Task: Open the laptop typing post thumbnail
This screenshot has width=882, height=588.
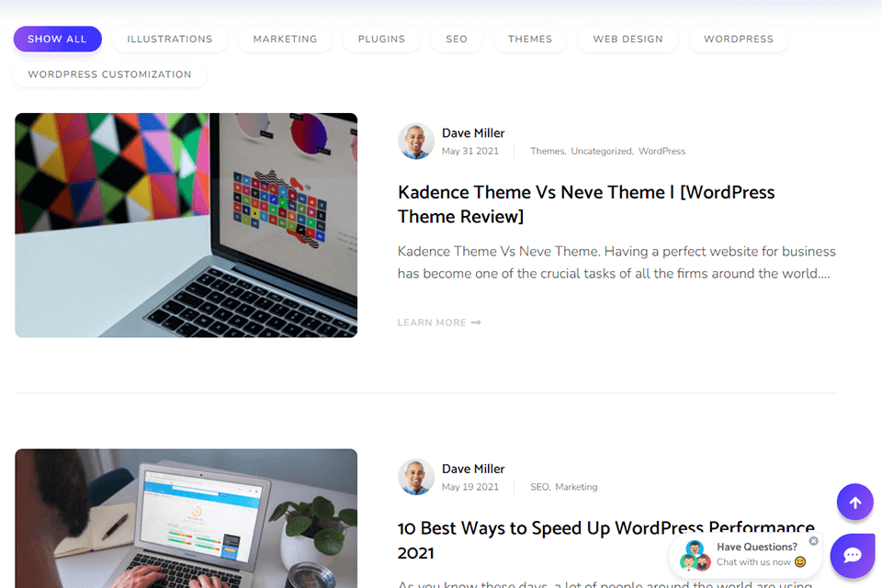Action: click(x=187, y=518)
